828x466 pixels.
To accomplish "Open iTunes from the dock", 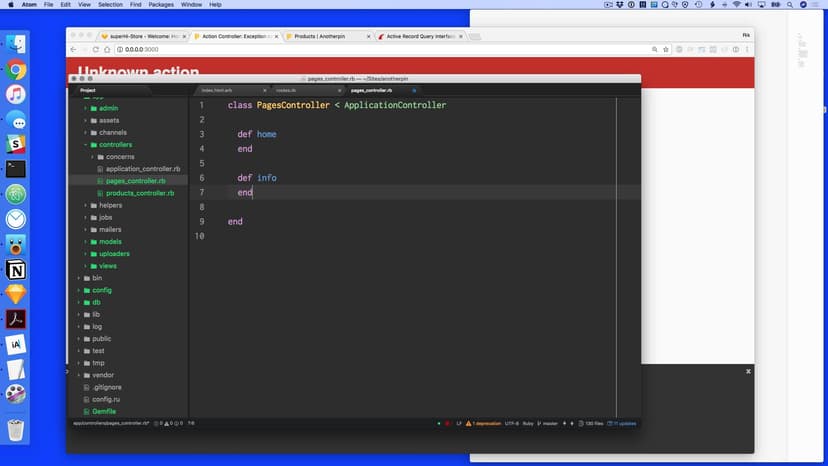I will pyautogui.click(x=16, y=95).
